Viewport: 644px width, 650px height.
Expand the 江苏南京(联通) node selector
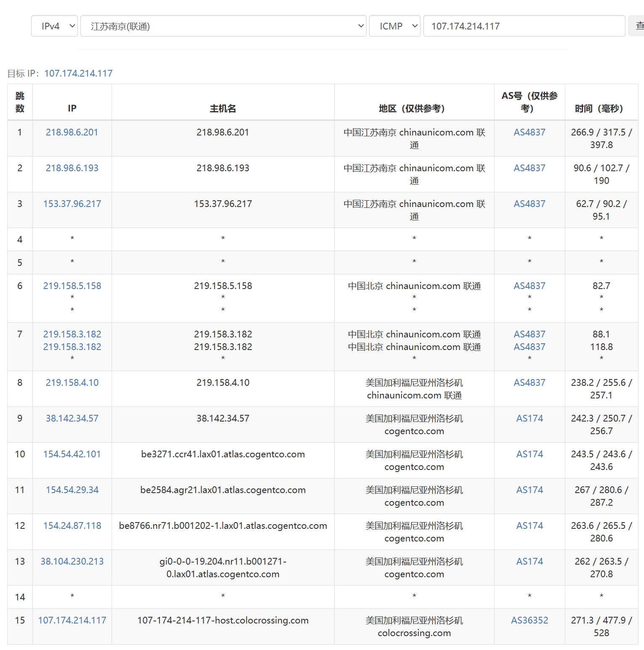pyautogui.click(x=223, y=26)
